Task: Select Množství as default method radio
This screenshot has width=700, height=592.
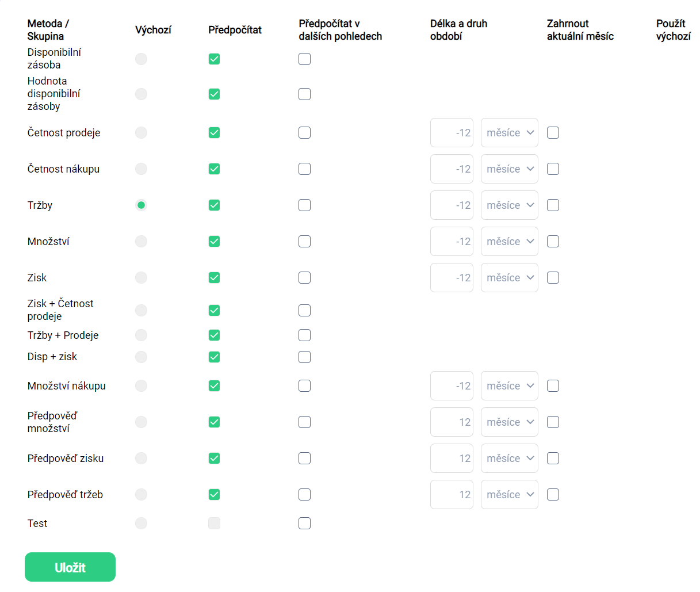Action: click(141, 242)
